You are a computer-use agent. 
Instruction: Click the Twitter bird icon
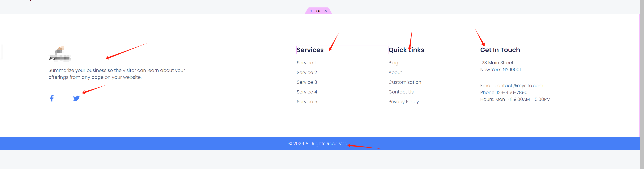pyautogui.click(x=76, y=98)
